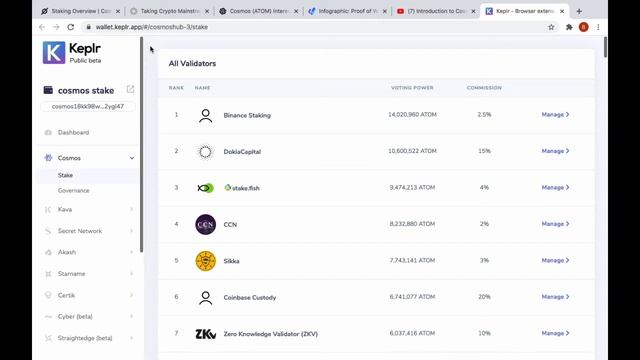This screenshot has height=360, width=640.
Task: Open the browser Extensions puzzle icon
Action: pos(569,27)
